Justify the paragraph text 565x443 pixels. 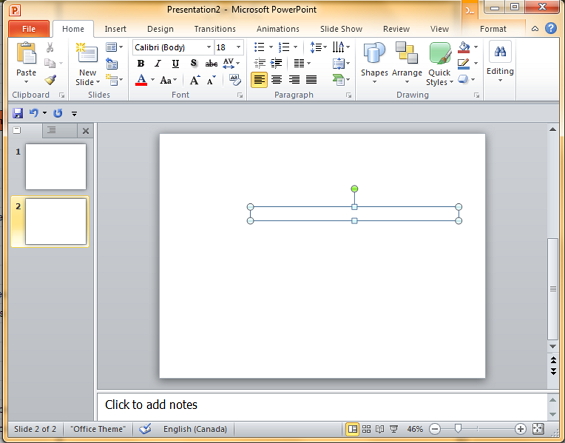point(311,80)
